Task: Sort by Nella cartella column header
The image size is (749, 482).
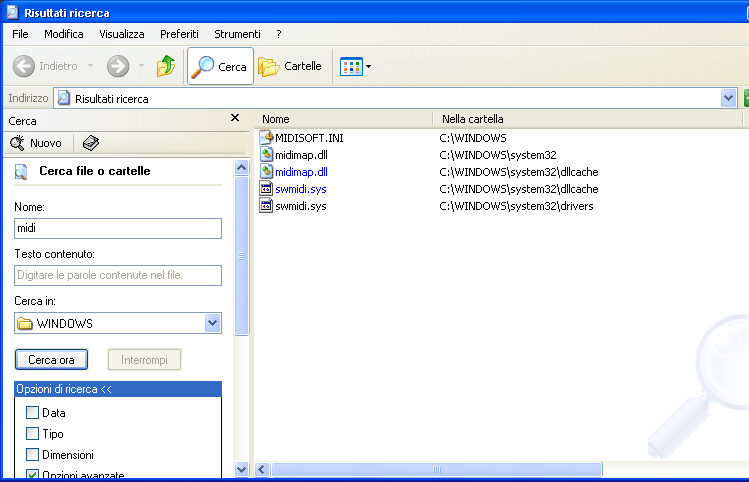Action: [588, 119]
